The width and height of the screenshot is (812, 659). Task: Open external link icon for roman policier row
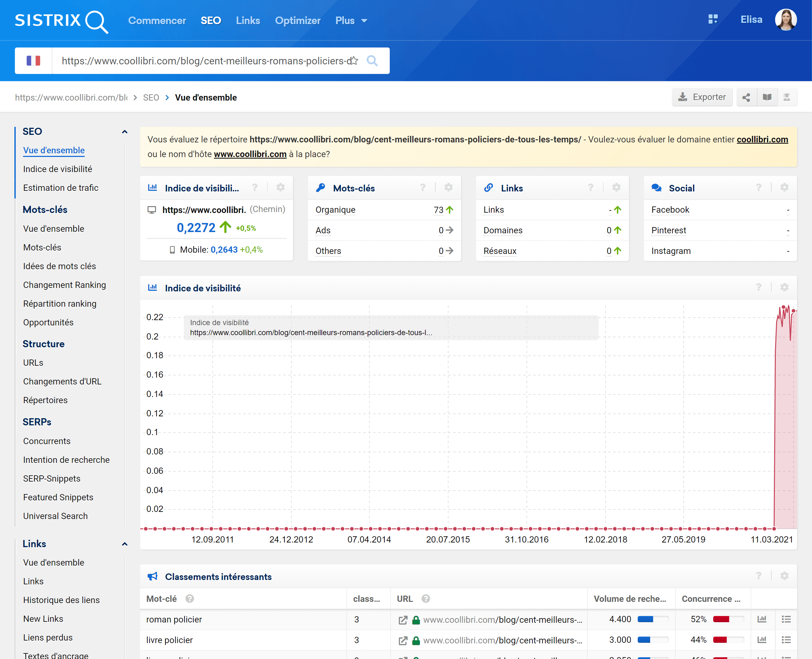click(x=403, y=620)
